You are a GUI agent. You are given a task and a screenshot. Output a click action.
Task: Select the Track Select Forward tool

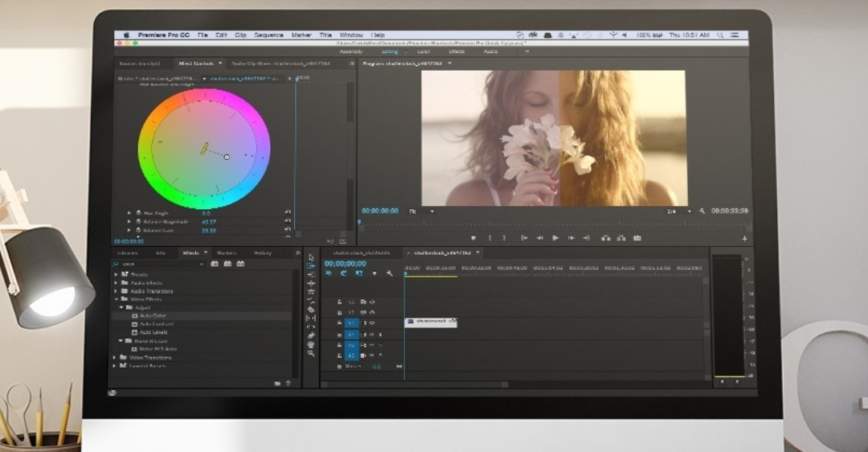[311, 266]
